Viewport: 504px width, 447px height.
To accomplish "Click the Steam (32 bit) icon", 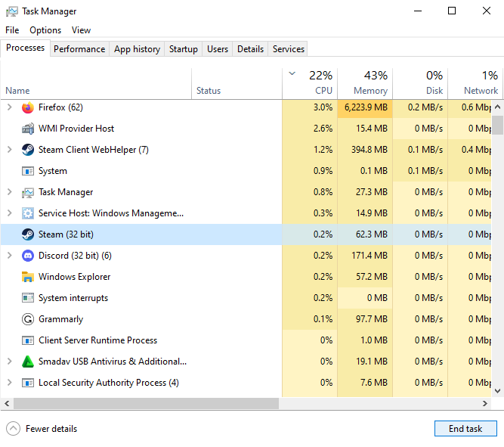I will pos(28,234).
